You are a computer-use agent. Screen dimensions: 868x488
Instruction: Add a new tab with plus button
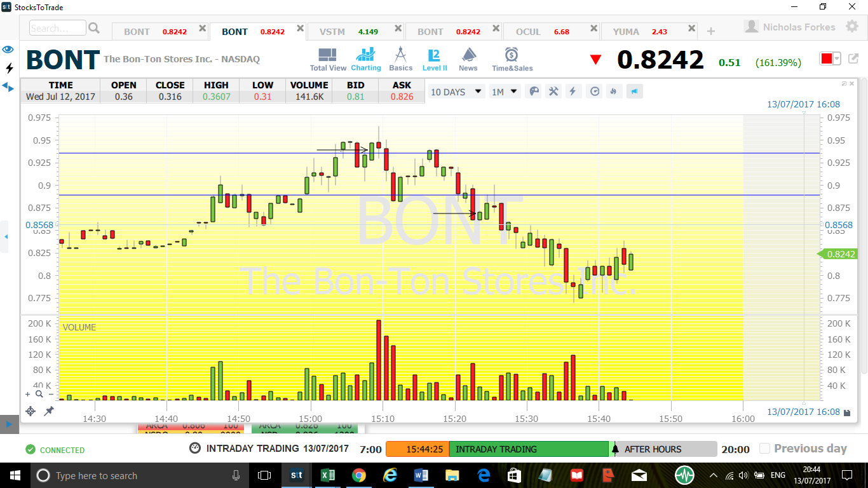tap(711, 31)
